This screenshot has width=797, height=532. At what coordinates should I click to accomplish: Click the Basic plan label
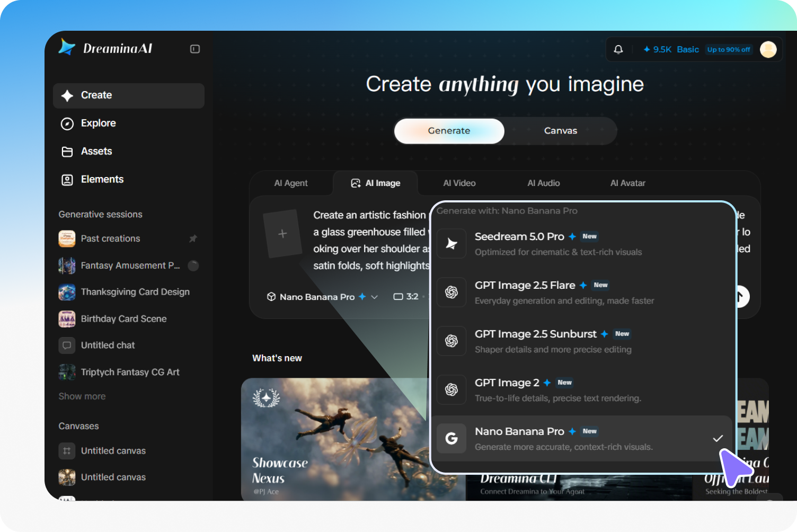tap(688, 49)
